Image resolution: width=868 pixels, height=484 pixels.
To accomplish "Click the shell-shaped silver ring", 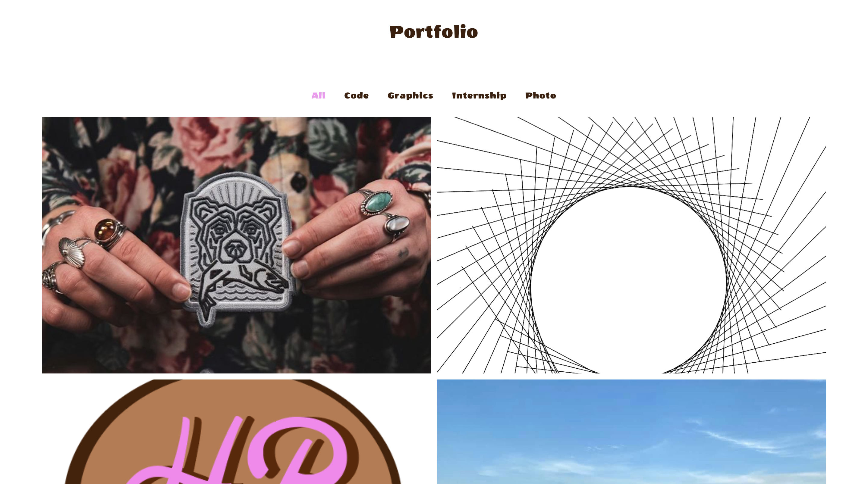I will tap(71, 252).
